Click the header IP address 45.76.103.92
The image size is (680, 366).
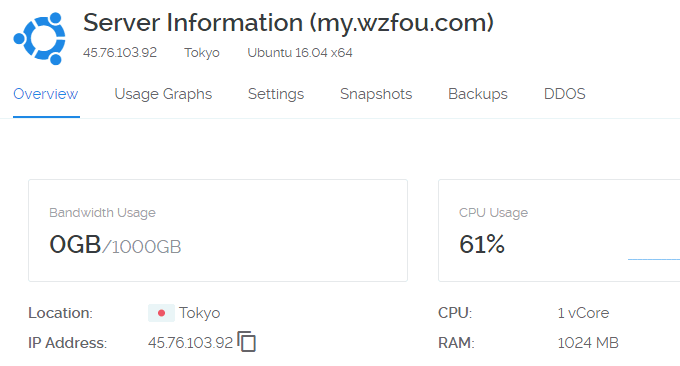point(120,52)
